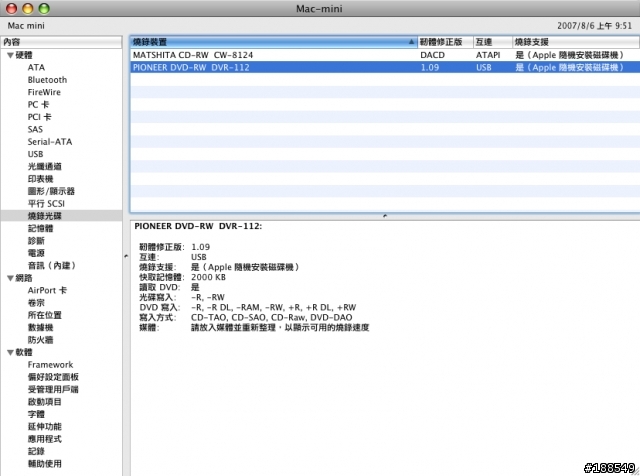Sort by 互連 column header
This screenshot has height=476, width=640.
pos(493,42)
